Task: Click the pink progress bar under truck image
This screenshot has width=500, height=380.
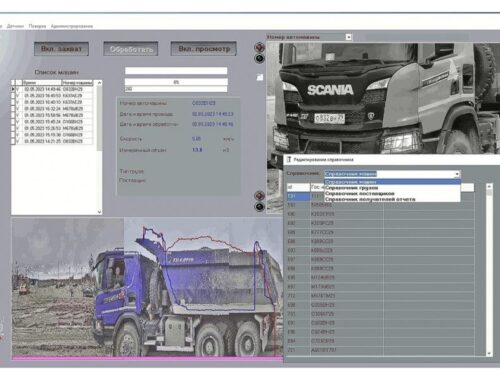Action: 147,358
